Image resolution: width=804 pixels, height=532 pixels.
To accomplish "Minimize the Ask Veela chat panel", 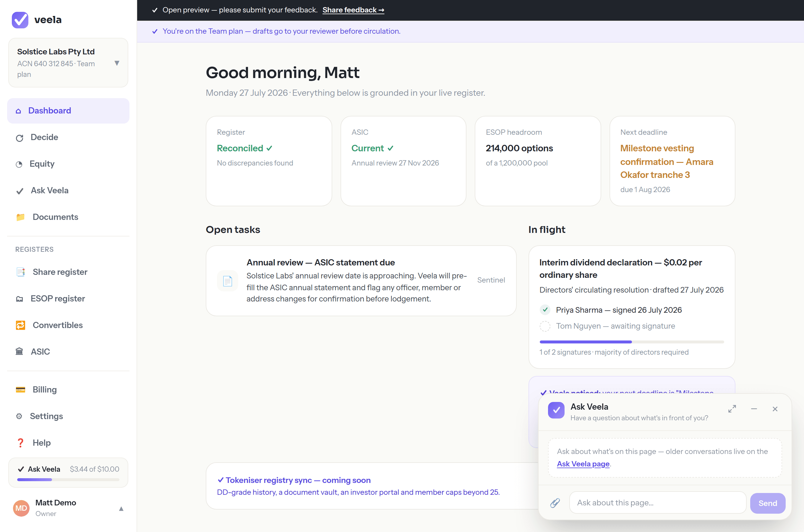I will pyautogui.click(x=754, y=409).
